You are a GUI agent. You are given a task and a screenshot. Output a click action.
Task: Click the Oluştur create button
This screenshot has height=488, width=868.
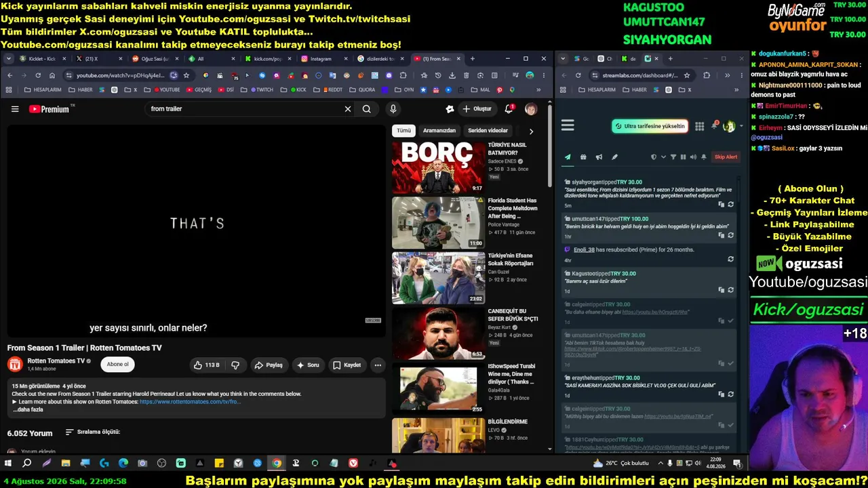tap(477, 109)
